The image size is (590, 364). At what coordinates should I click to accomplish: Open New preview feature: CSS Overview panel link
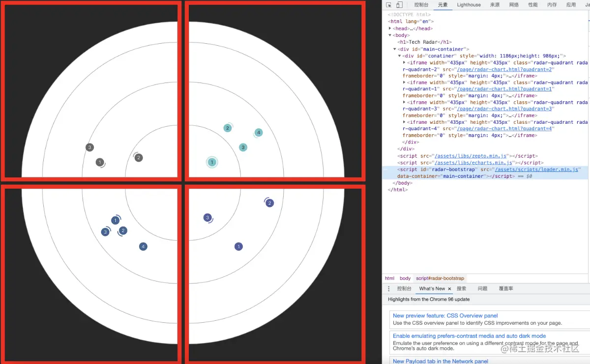pyautogui.click(x=445, y=316)
